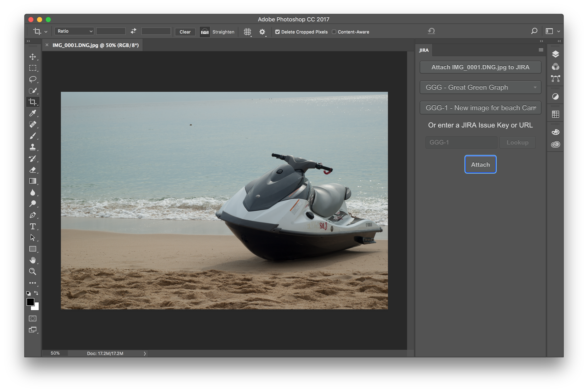The width and height of the screenshot is (588, 392).
Task: Click the crop overlay grid options icon
Action: (x=247, y=32)
